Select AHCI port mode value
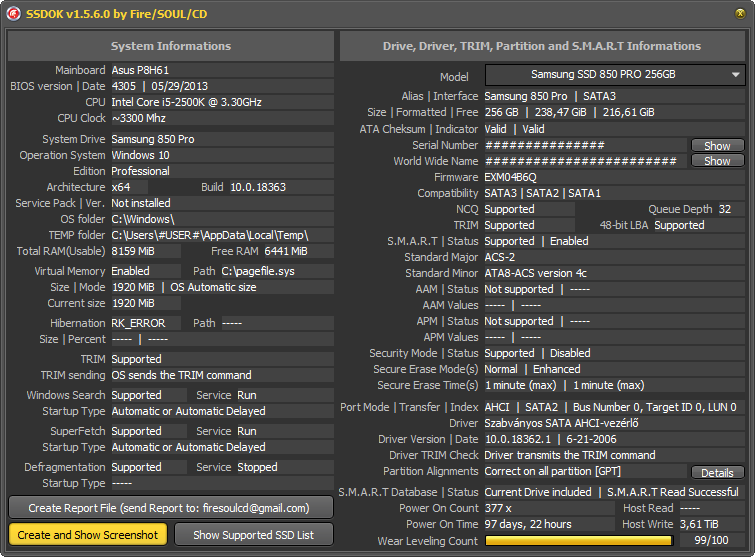Viewport: 755px width, 557px height. (497, 407)
